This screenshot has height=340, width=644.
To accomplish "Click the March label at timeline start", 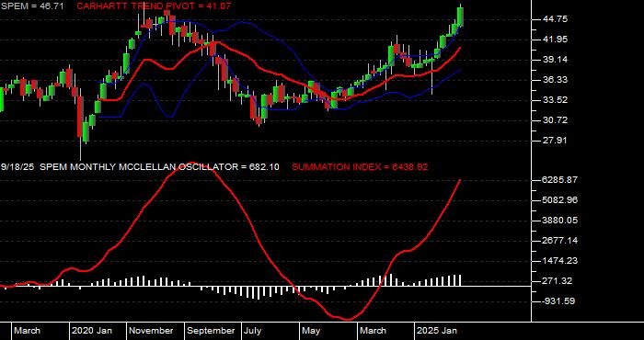I will (x=27, y=331).
